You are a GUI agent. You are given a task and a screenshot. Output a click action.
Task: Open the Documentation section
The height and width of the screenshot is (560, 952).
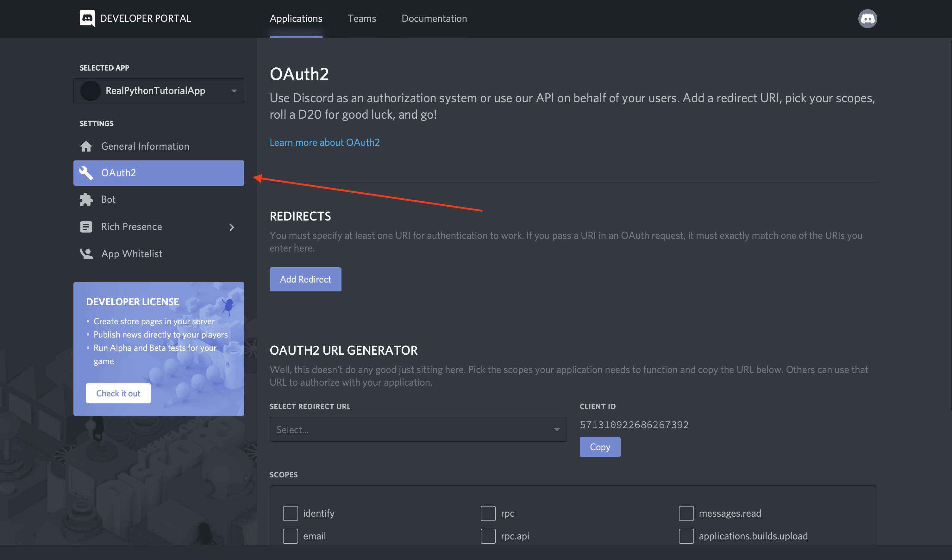pos(434,18)
